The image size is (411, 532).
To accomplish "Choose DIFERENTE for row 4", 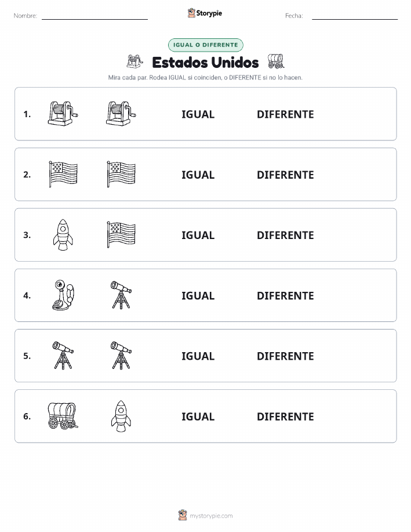I will pyautogui.click(x=285, y=295).
